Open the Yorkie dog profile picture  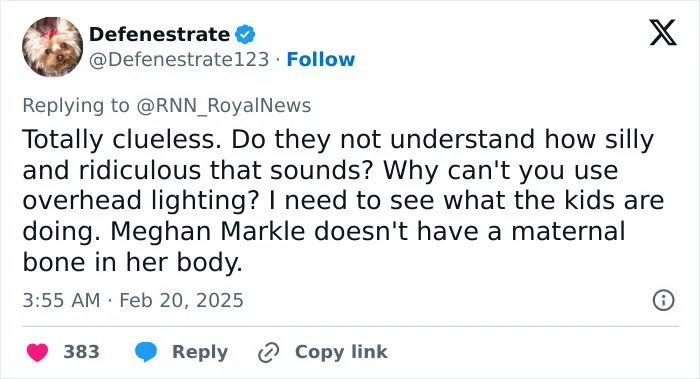click(x=52, y=47)
